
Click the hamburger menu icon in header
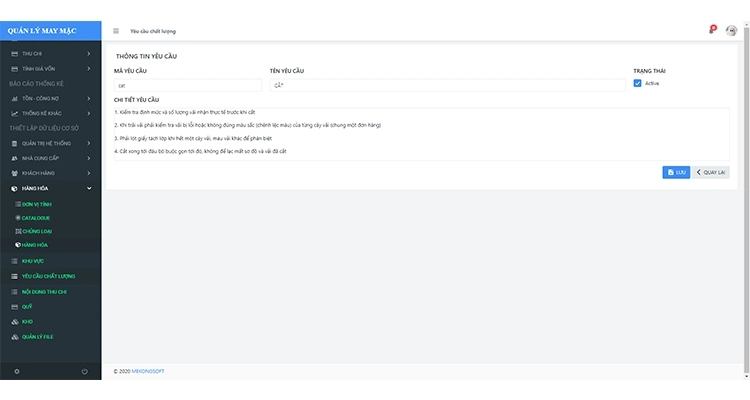116,31
